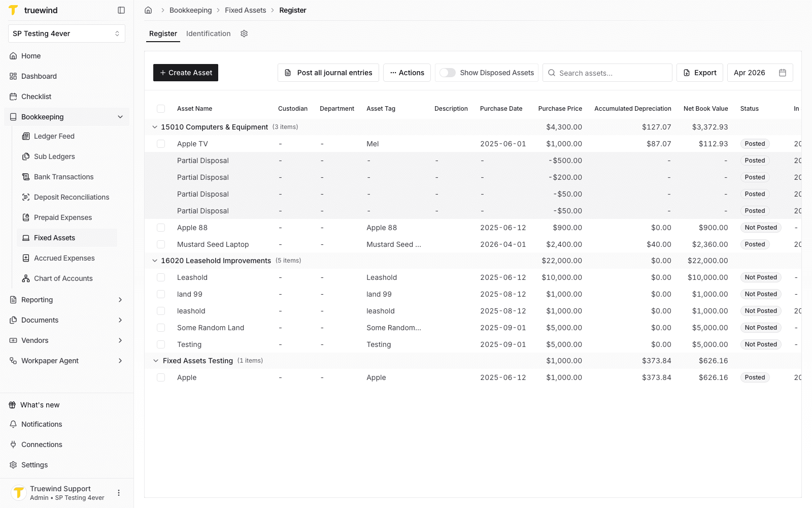Switch to the Register tab
The height and width of the screenshot is (508, 812).
pos(163,34)
